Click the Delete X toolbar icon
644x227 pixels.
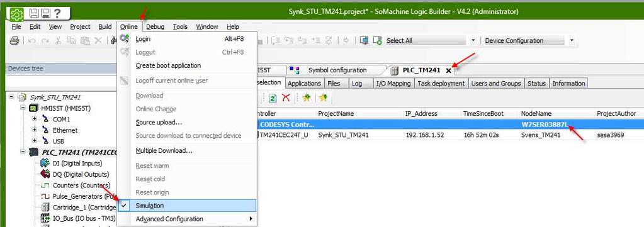(x=98, y=40)
